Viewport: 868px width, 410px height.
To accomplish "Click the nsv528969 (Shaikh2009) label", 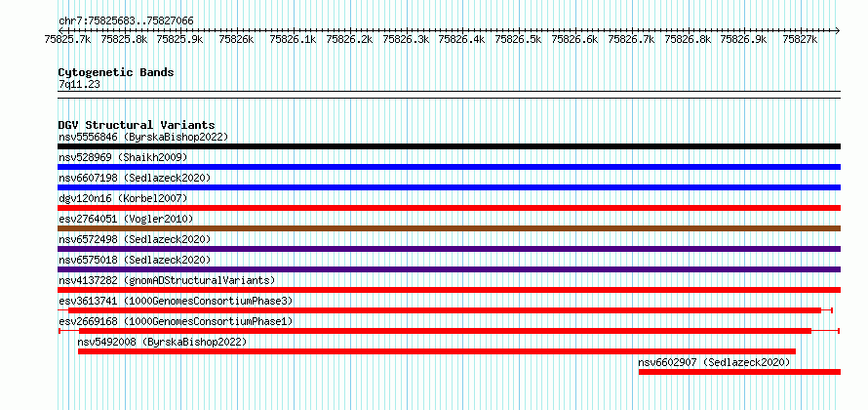I will (123, 157).
